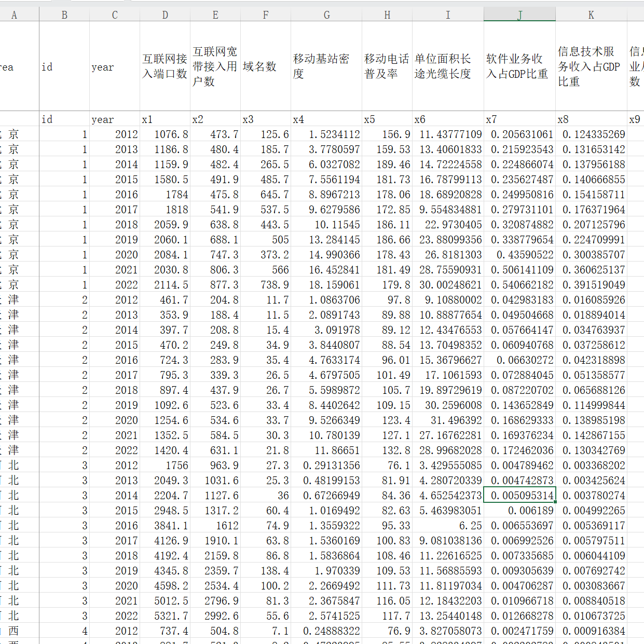Click the cell containing 473.7
Screen dimensions: 644x644
pyautogui.click(x=215, y=134)
